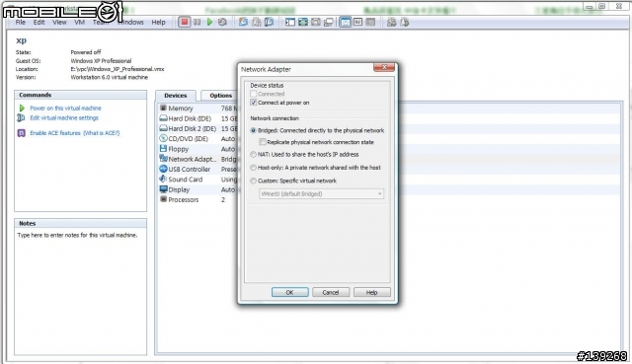This screenshot has height=364, width=632.
Task: Click the greyed Appliance view toolbar icon
Action: tap(370, 22)
